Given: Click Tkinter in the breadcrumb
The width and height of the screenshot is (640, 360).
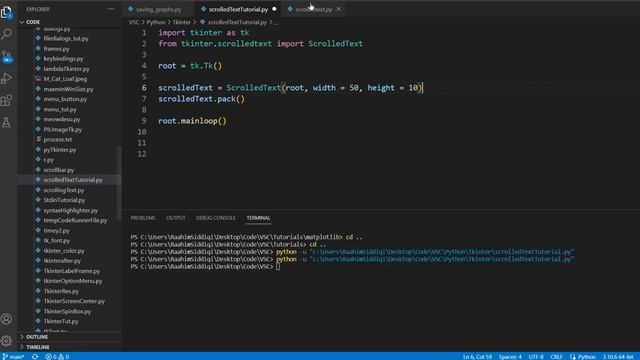Looking at the screenshot, I should [x=182, y=22].
